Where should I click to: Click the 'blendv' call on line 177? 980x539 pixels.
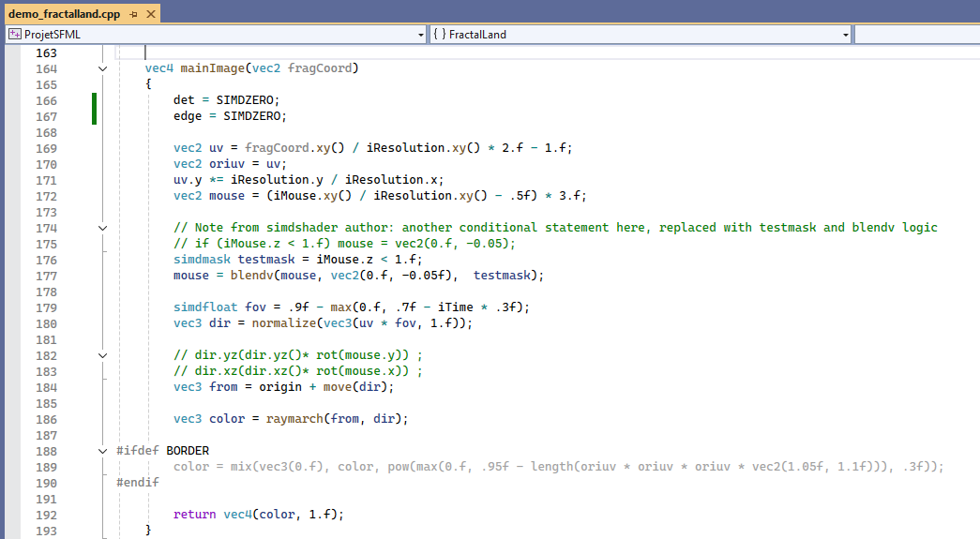click(x=252, y=275)
